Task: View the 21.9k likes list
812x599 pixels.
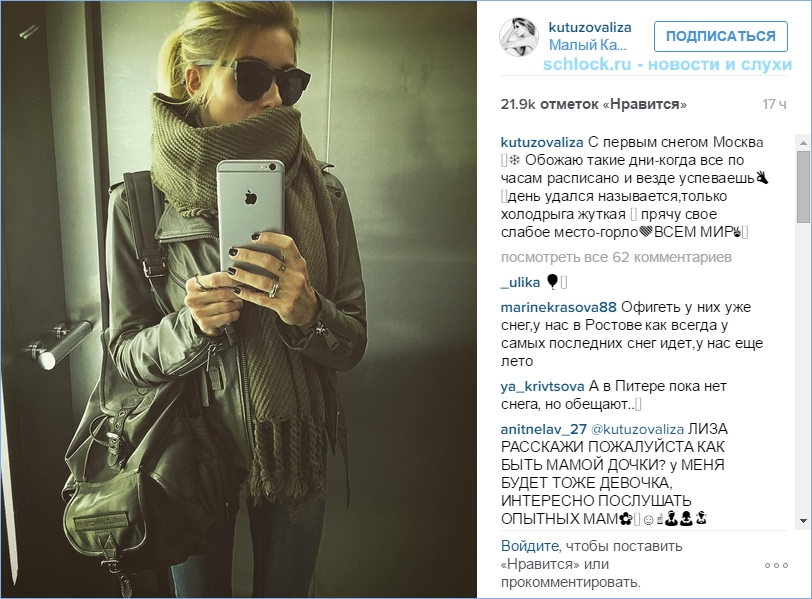Action: click(593, 105)
